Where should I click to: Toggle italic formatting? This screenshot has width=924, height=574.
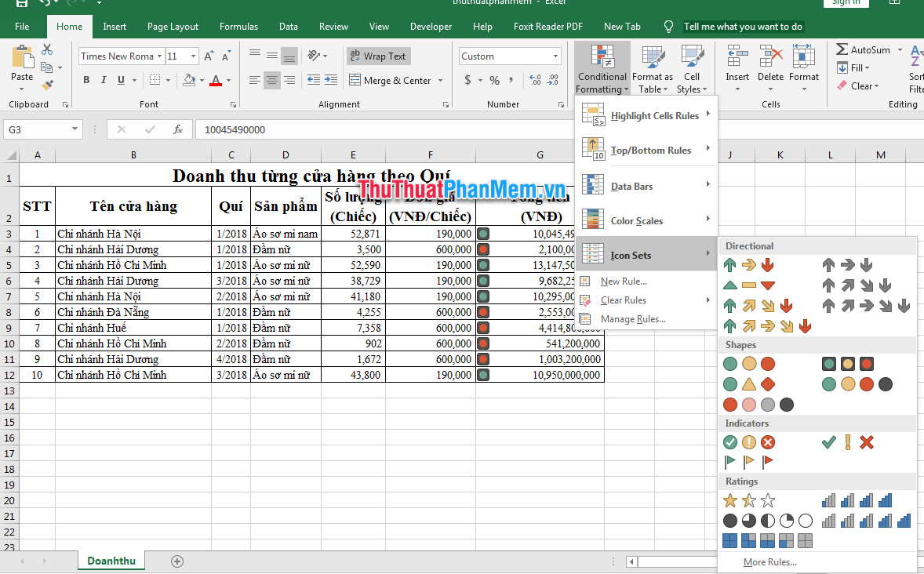point(104,80)
